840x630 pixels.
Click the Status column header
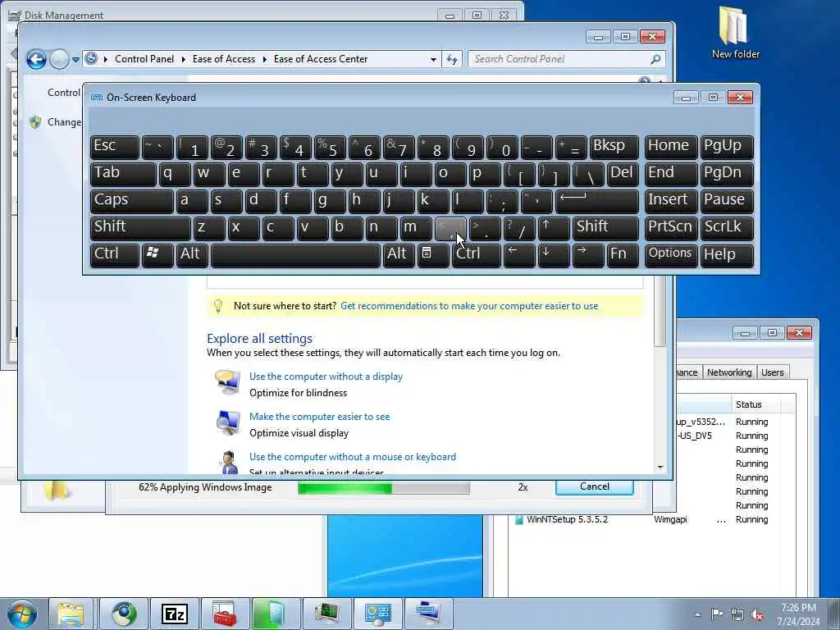pos(756,404)
